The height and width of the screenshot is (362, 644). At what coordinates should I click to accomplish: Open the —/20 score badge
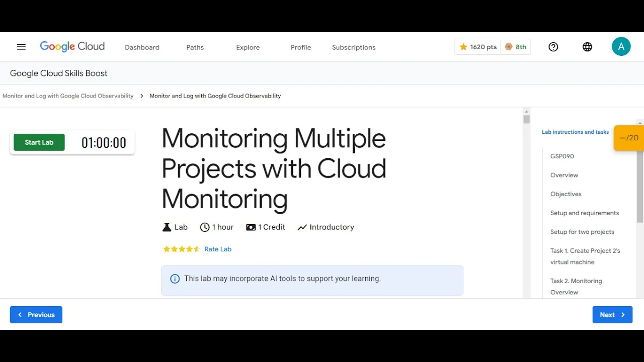629,138
